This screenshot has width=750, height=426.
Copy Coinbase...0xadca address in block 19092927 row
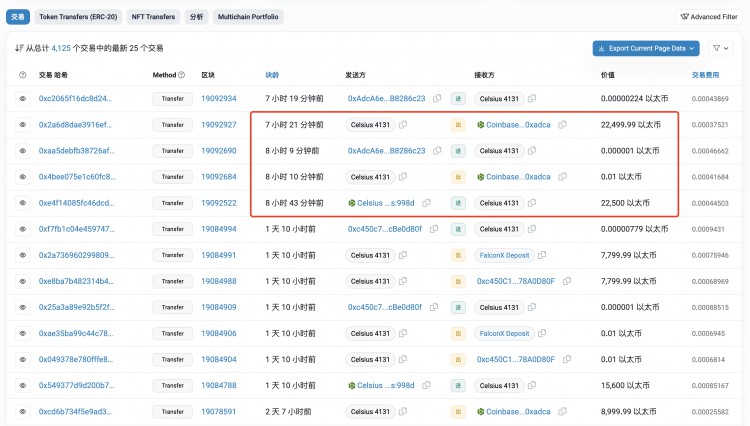click(562, 124)
